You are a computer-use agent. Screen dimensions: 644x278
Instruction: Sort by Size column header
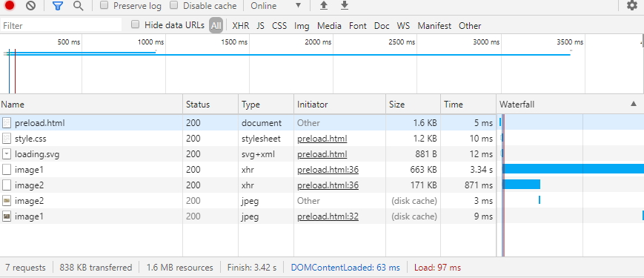tap(414, 105)
